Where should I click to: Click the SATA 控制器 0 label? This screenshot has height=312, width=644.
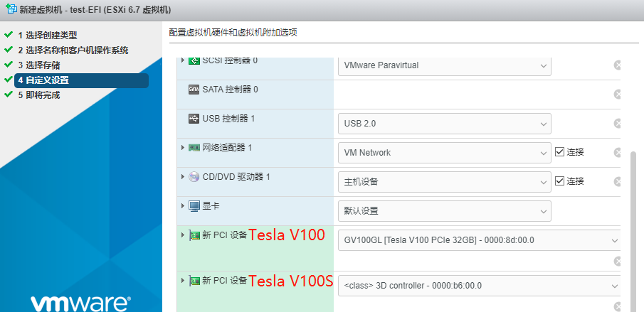click(x=230, y=90)
